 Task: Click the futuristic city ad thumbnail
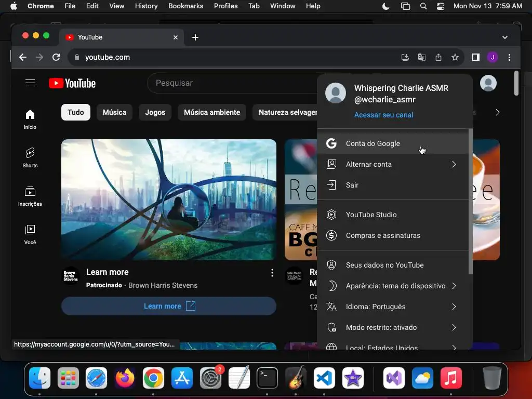pyautogui.click(x=169, y=200)
